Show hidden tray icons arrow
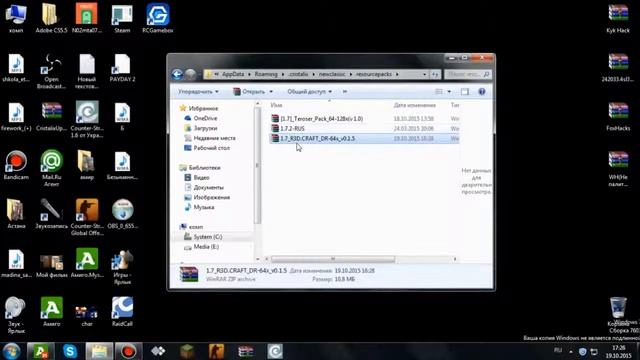 point(571,351)
